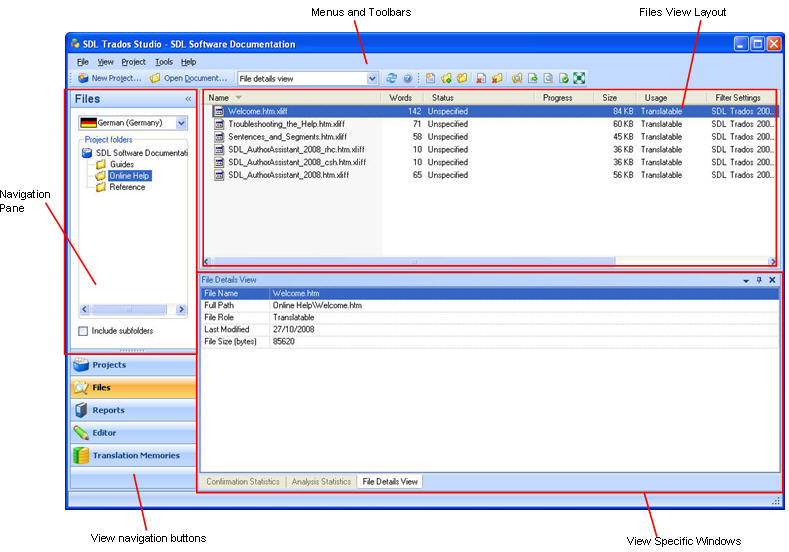Click the blue Help question mark toolbar icon
The height and width of the screenshot is (552, 789).
[x=408, y=78]
